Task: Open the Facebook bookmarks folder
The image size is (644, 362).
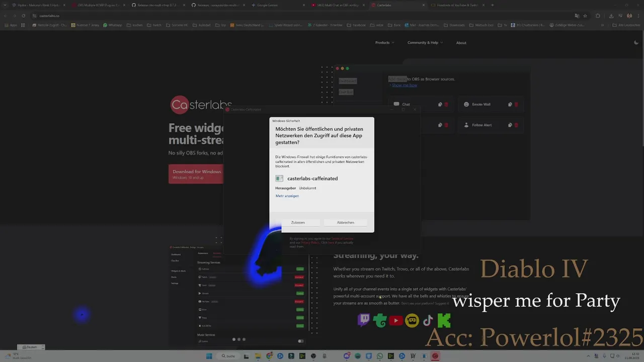Action: (x=356, y=25)
